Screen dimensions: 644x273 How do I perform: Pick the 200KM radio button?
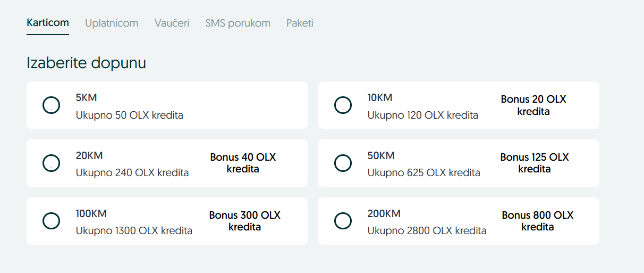coord(343,221)
